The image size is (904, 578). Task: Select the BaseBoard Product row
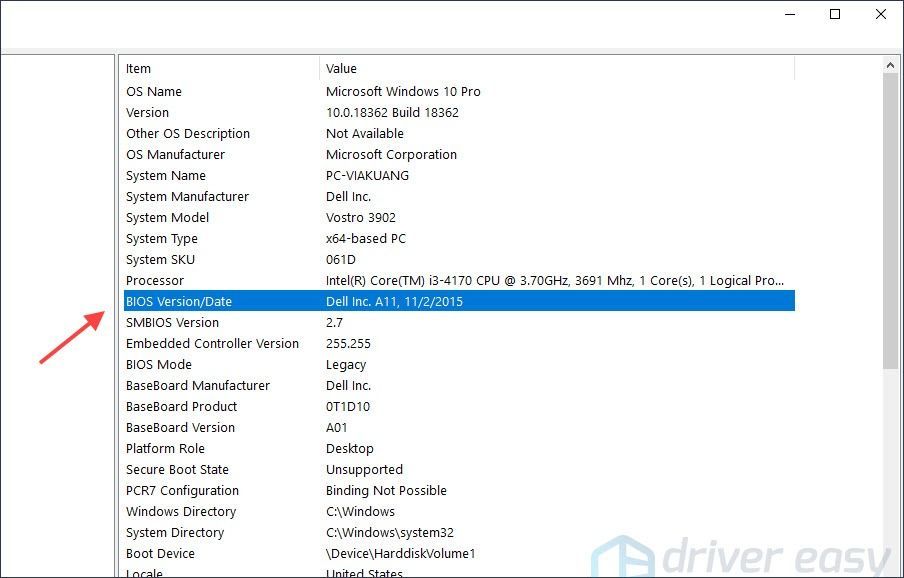click(x=459, y=407)
